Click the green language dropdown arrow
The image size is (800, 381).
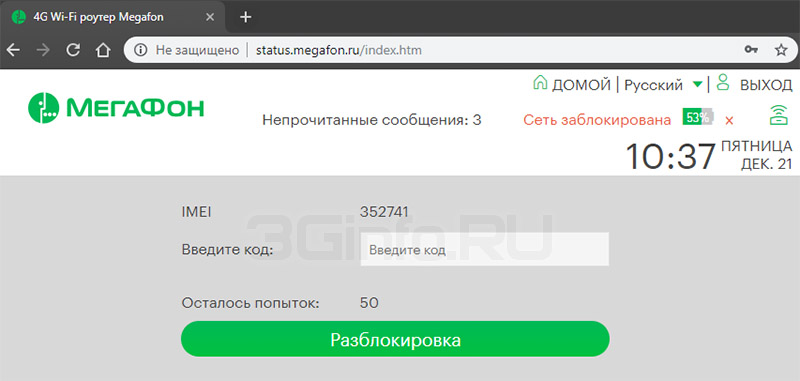(697, 84)
